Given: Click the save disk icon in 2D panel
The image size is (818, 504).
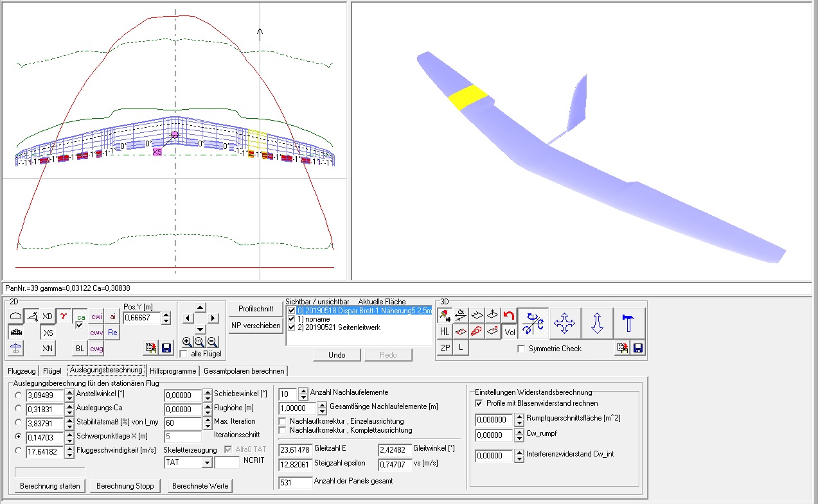Looking at the screenshot, I should [x=166, y=348].
